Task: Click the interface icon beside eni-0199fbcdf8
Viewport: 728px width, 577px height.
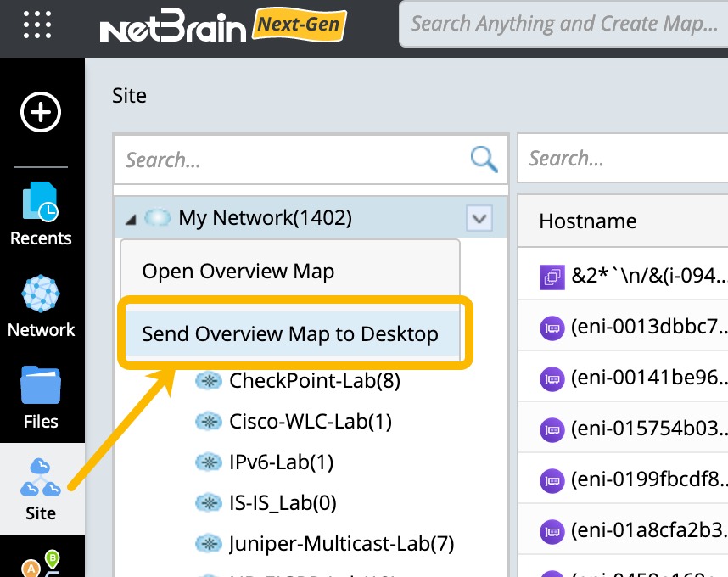Action: (x=552, y=481)
